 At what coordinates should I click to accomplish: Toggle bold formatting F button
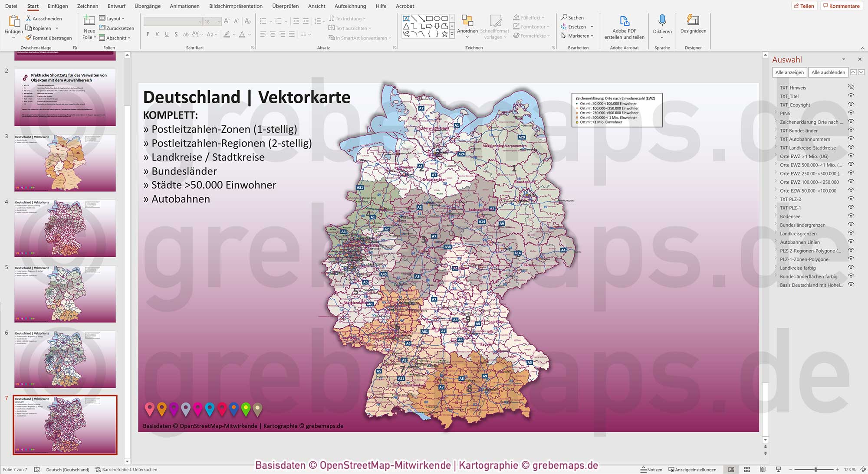click(148, 34)
